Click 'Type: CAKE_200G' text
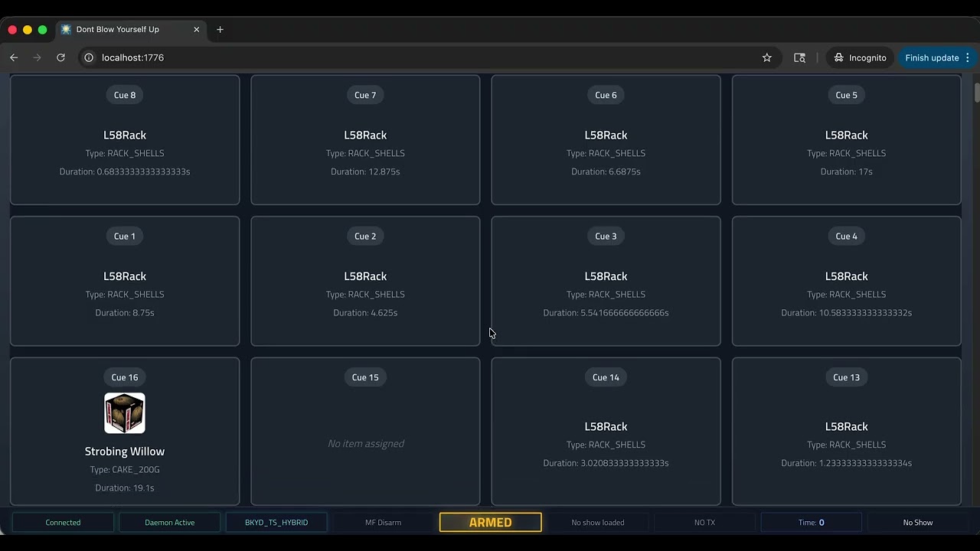Viewport: 980px width, 551px height. click(125, 470)
